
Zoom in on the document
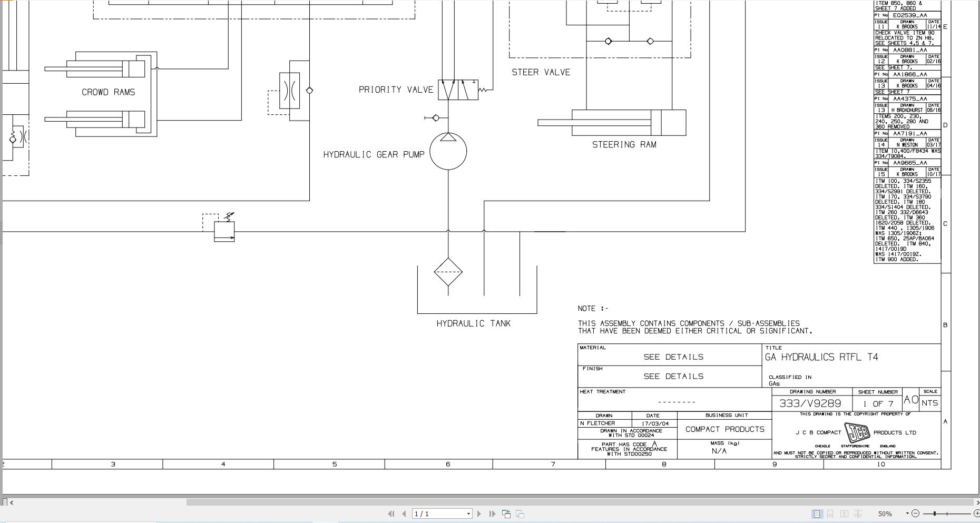pyautogui.click(x=976, y=514)
